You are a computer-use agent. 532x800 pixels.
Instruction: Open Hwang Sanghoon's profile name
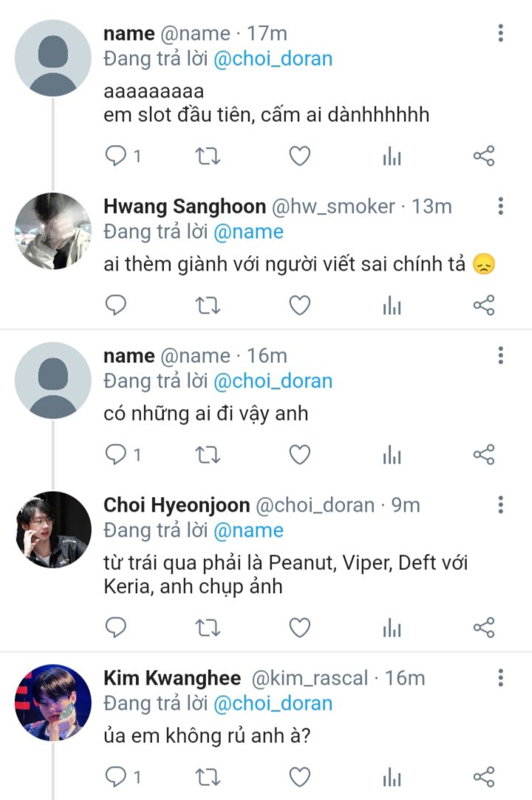185,206
